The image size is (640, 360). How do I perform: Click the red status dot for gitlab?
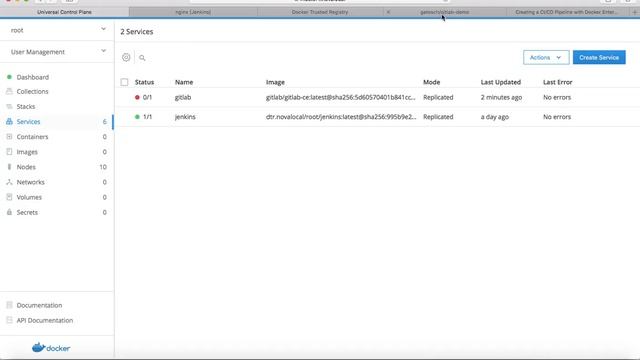pyautogui.click(x=137, y=97)
